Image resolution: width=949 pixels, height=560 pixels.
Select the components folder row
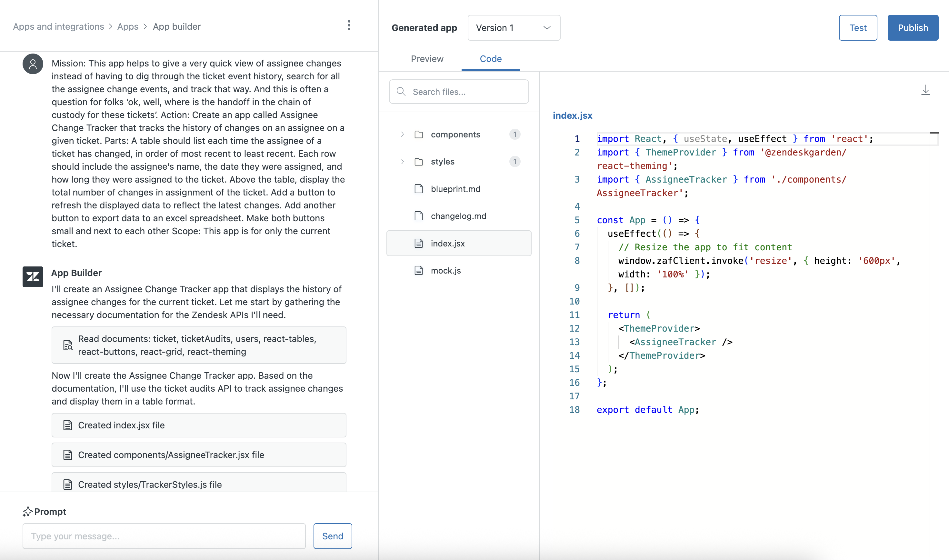459,134
